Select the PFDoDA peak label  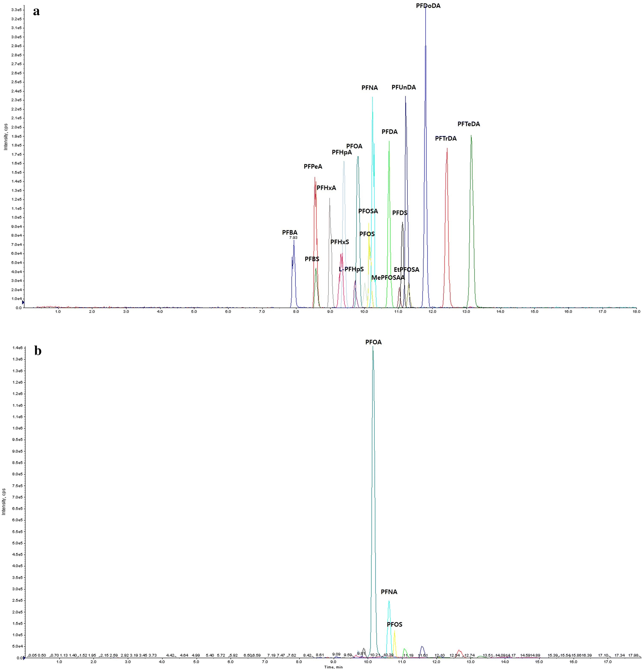[428, 6]
